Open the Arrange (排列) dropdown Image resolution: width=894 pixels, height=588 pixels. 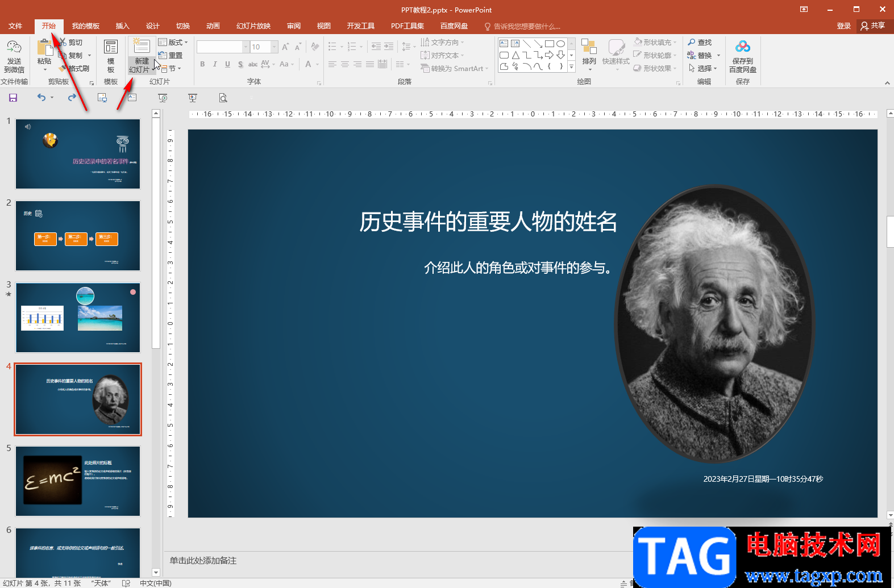coord(589,56)
